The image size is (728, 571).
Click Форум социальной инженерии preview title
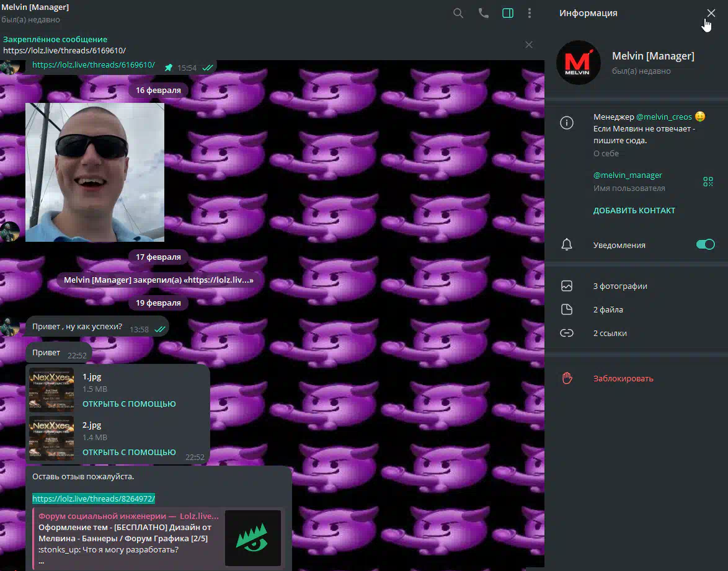128,516
